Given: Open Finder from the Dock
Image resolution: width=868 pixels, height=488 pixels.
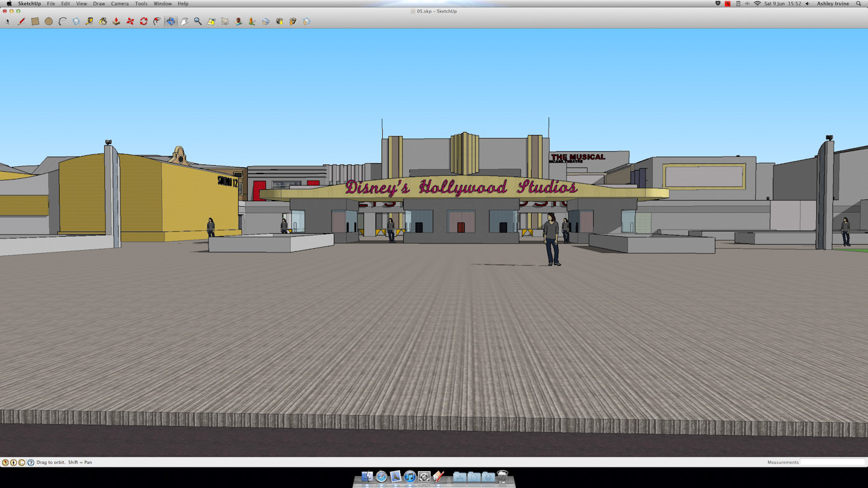Looking at the screenshot, I should coord(367,477).
